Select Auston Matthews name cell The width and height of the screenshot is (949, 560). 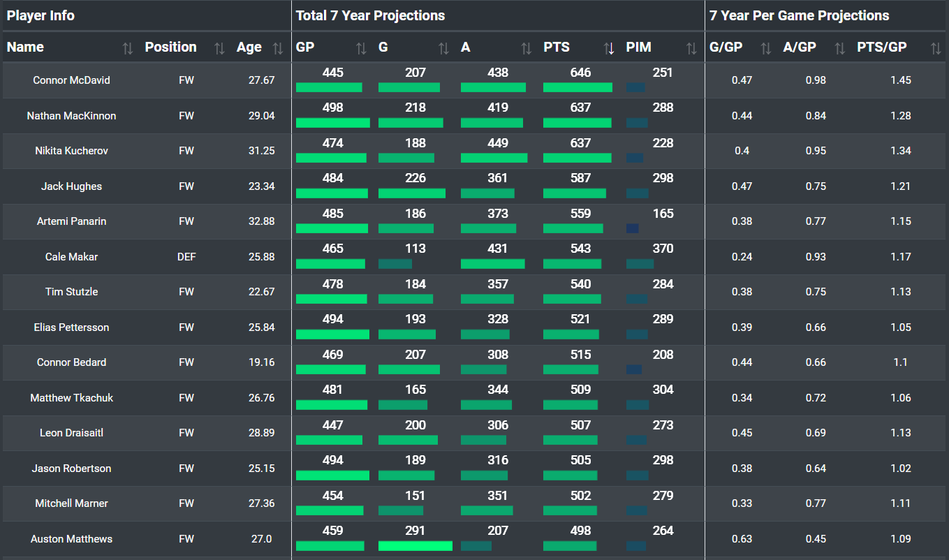click(x=71, y=539)
